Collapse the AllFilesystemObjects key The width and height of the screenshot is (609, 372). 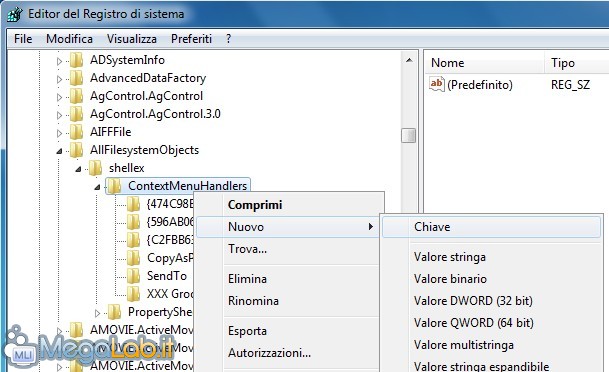[x=59, y=151]
